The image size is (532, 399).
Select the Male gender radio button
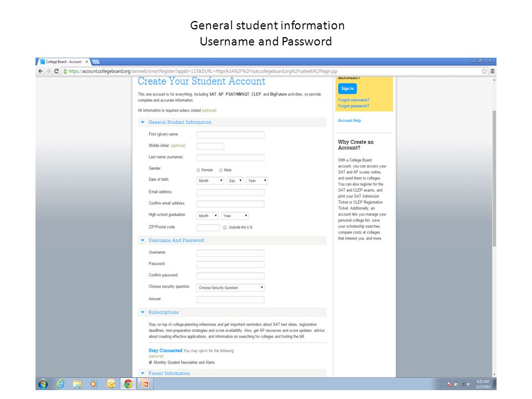[x=221, y=170]
